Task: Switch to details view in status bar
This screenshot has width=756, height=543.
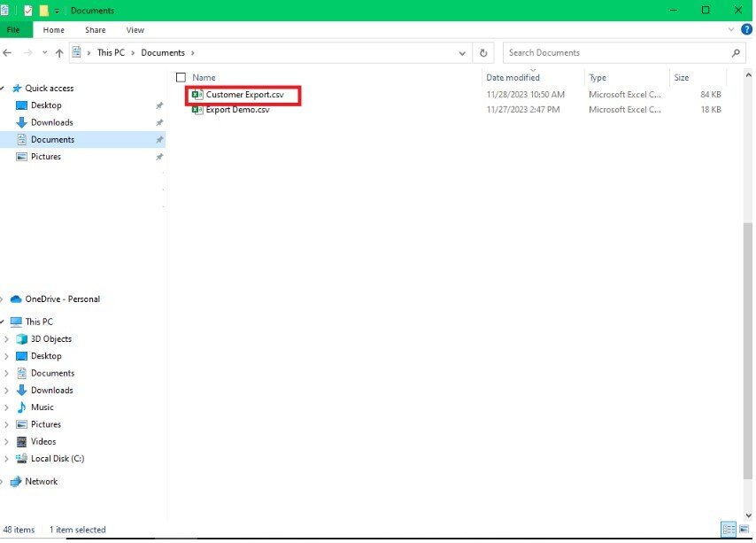Action: point(729,530)
